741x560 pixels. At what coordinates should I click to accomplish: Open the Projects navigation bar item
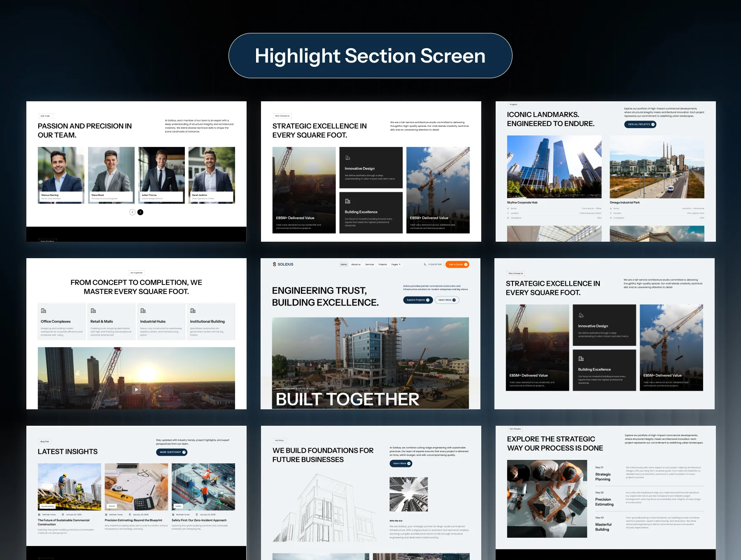click(383, 264)
